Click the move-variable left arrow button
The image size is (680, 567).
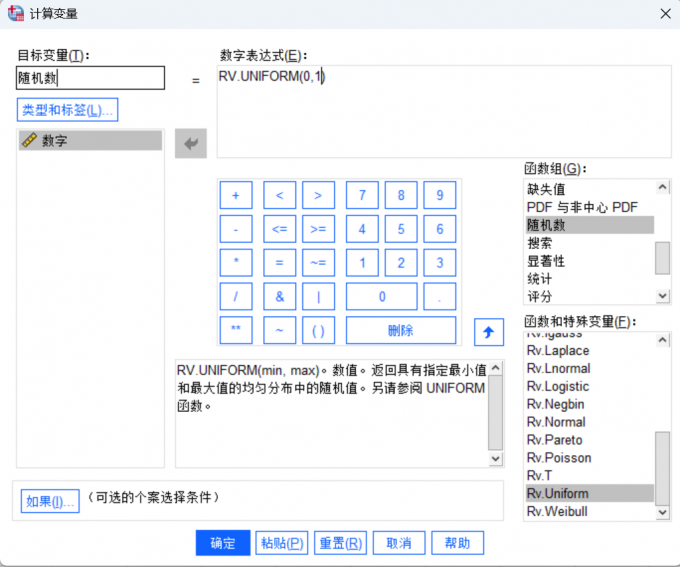(191, 143)
